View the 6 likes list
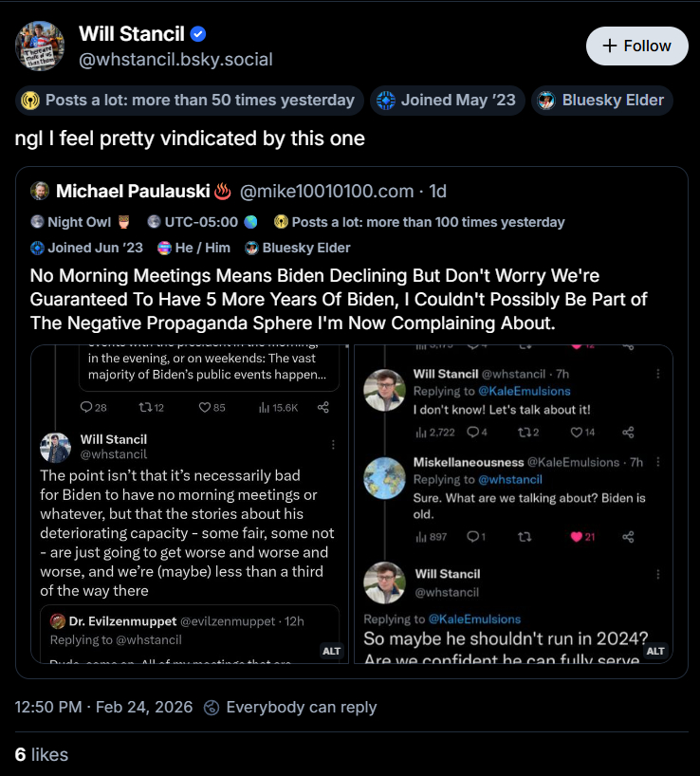This screenshot has width=700, height=776. click(x=42, y=754)
